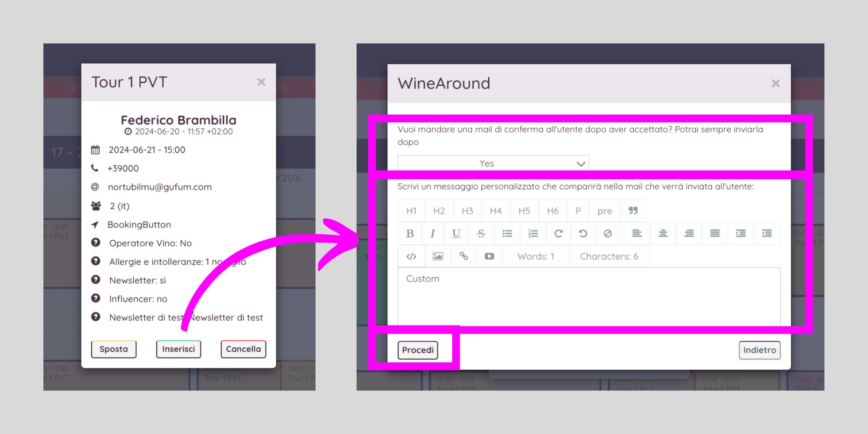Justify text in editor
Image resolution: width=868 pixels, height=434 pixels.
715,233
